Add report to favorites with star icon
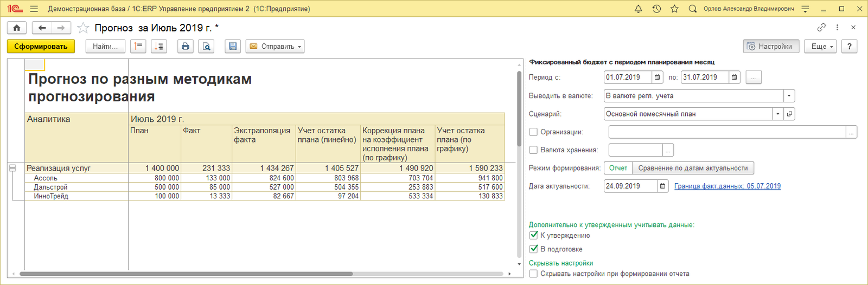Image resolution: width=868 pixels, height=285 pixels. pos(83,28)
